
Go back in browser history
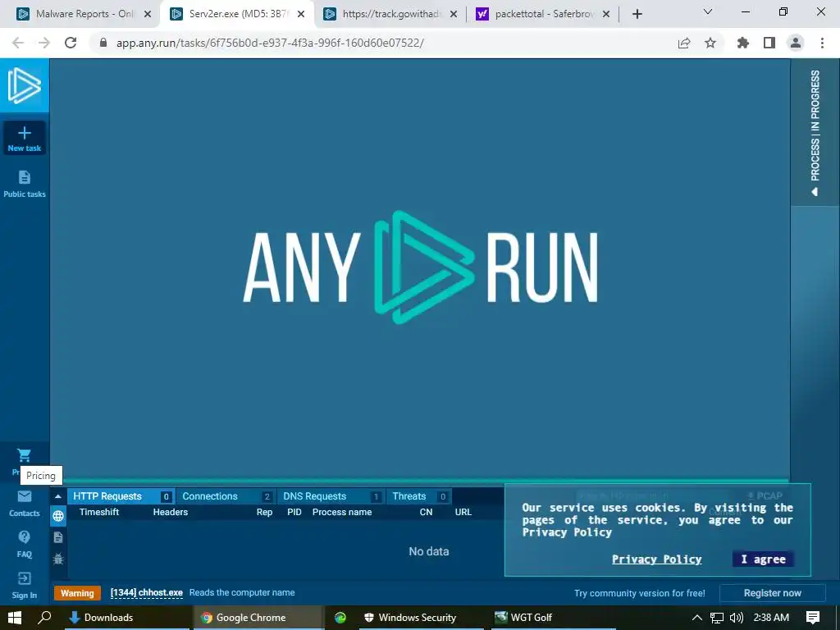tap(18, 43)
